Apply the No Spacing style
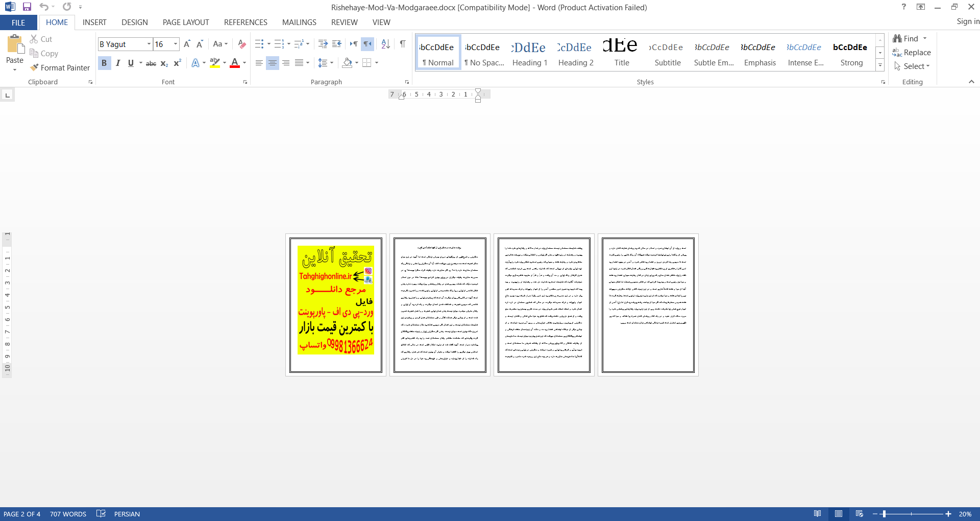Screen dimensions: 980x521 pos(484,53)
